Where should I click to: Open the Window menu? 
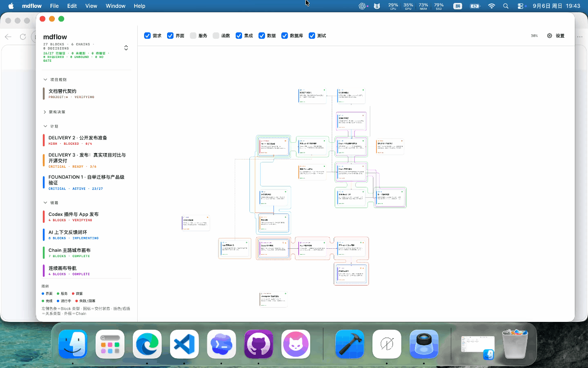coord(116,6)
